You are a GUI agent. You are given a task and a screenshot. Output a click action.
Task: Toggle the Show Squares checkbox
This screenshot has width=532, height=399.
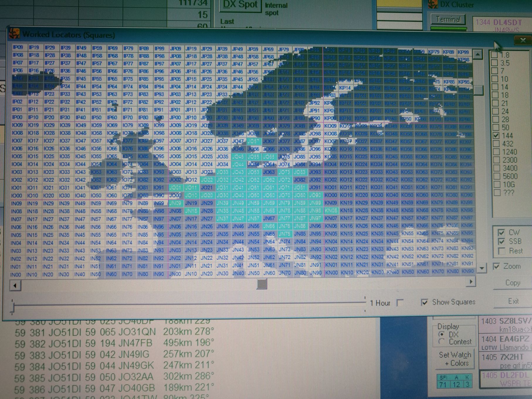coord(424,302)
